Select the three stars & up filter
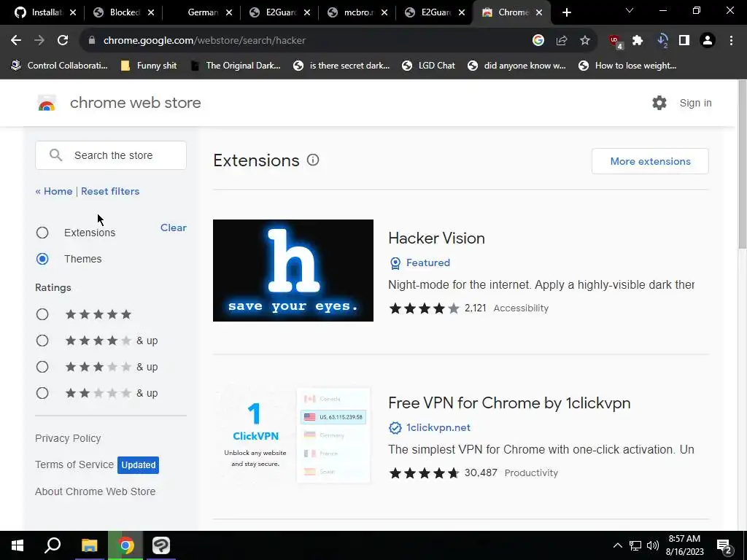747x560 pixels. pos(42,367)
